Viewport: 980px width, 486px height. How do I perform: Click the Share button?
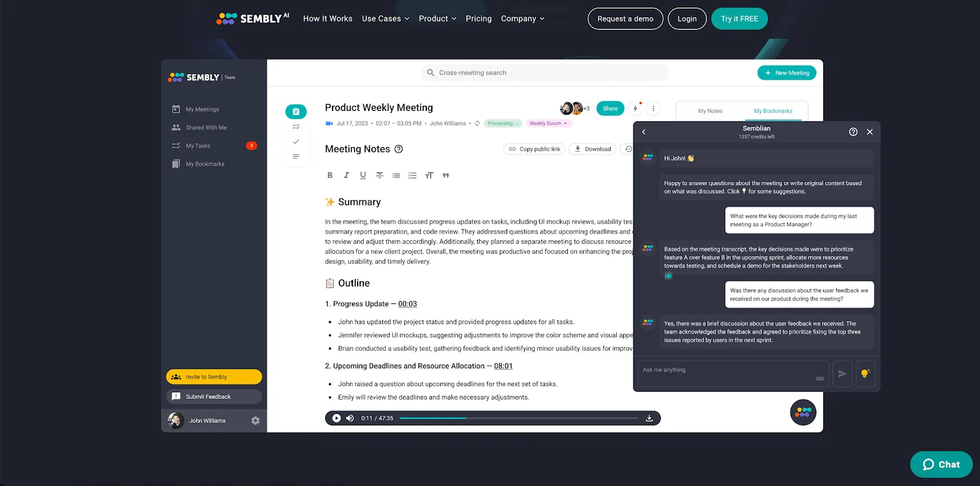tap(610, 108)
